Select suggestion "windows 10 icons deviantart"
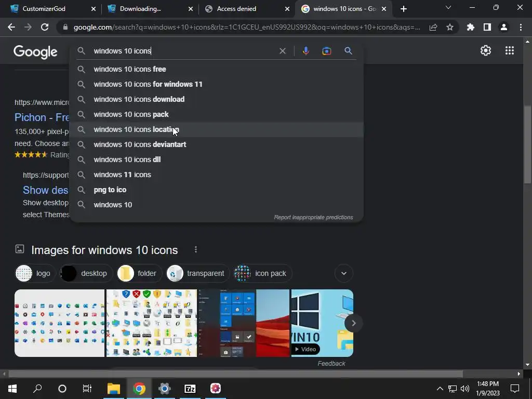The width and height of the screenshot is (532, 399). pyautogui.click(x=217, y=144)
